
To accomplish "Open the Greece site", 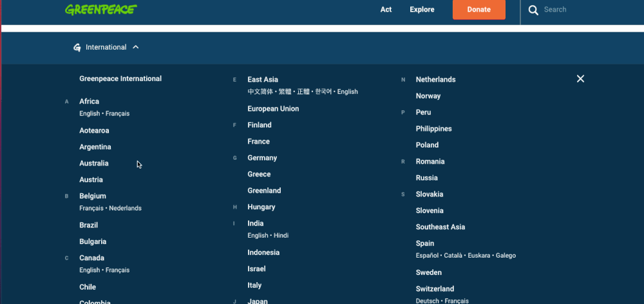I will (259, 174).
